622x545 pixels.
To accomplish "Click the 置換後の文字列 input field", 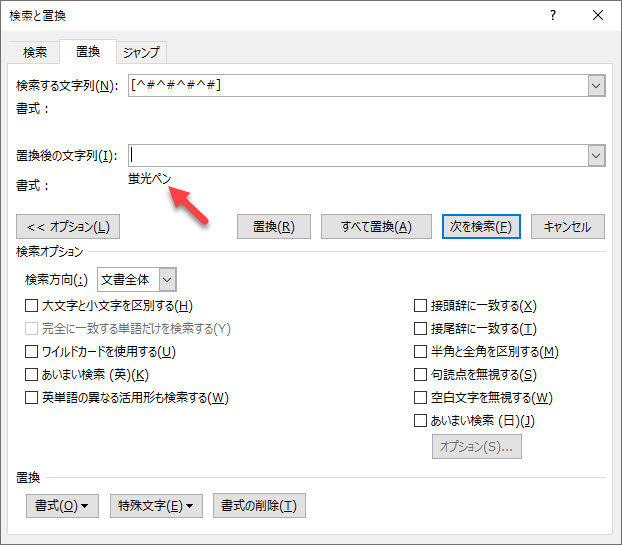I will coord(357,155).
